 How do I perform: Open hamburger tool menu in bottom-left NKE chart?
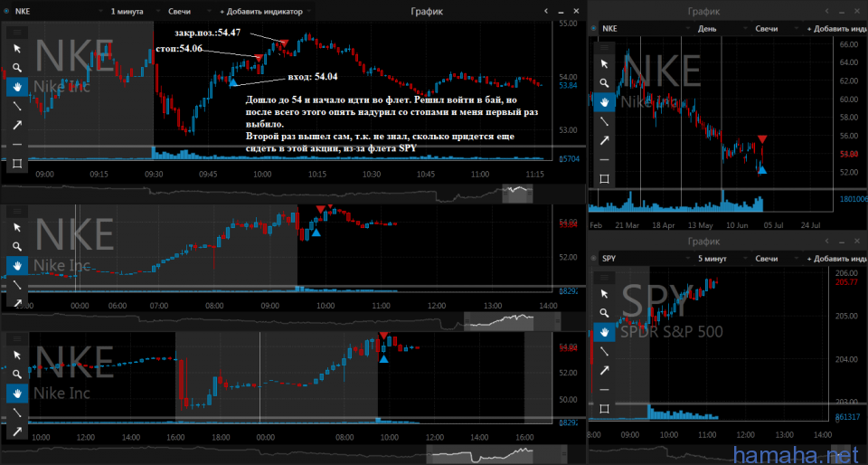tap(17, 337)
